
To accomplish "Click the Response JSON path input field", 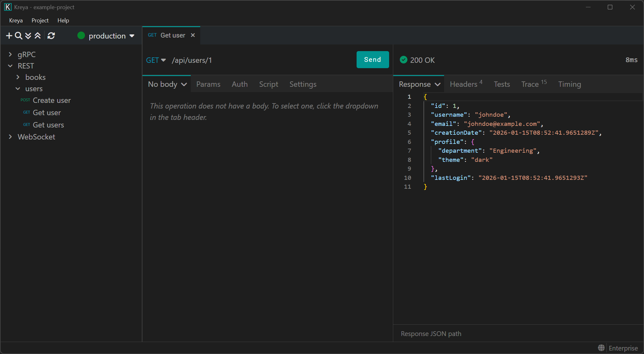I will click(518, 333).
